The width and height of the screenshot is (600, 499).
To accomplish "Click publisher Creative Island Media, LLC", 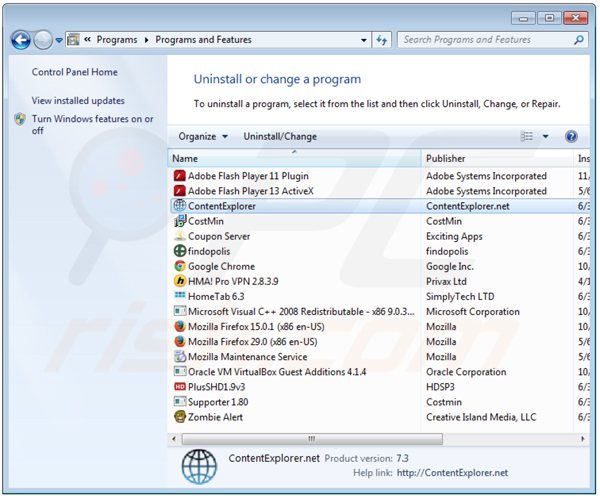I will [481, 417].
